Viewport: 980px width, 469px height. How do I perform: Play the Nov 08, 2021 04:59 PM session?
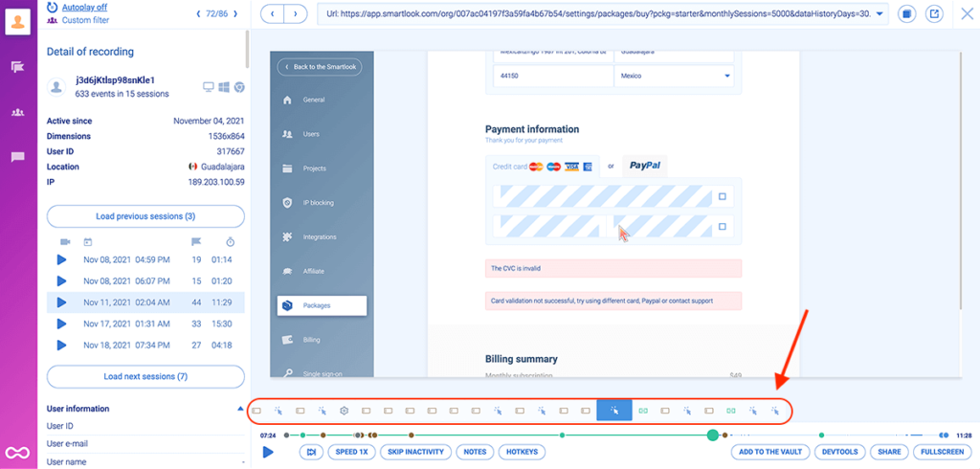[x=61, y=259]
